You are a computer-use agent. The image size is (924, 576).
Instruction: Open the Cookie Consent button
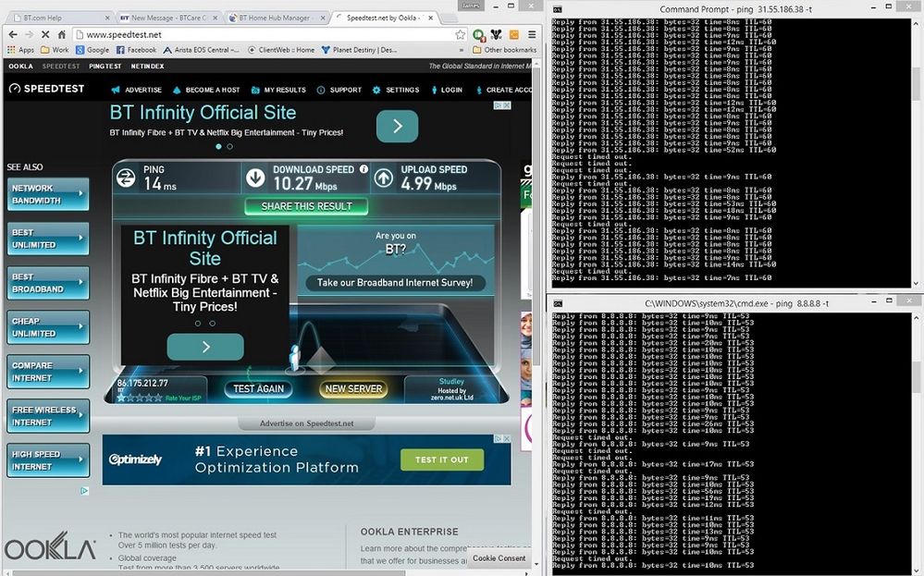tap(499, 558)
